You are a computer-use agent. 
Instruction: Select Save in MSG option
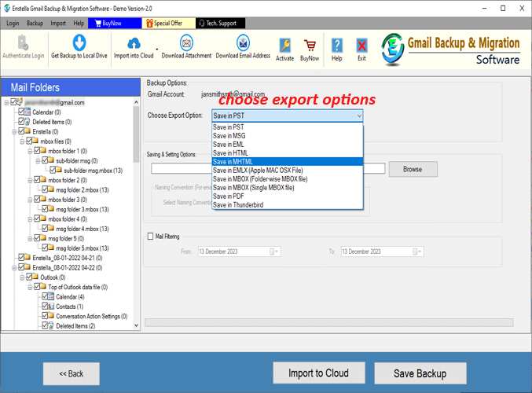[288, 136]
